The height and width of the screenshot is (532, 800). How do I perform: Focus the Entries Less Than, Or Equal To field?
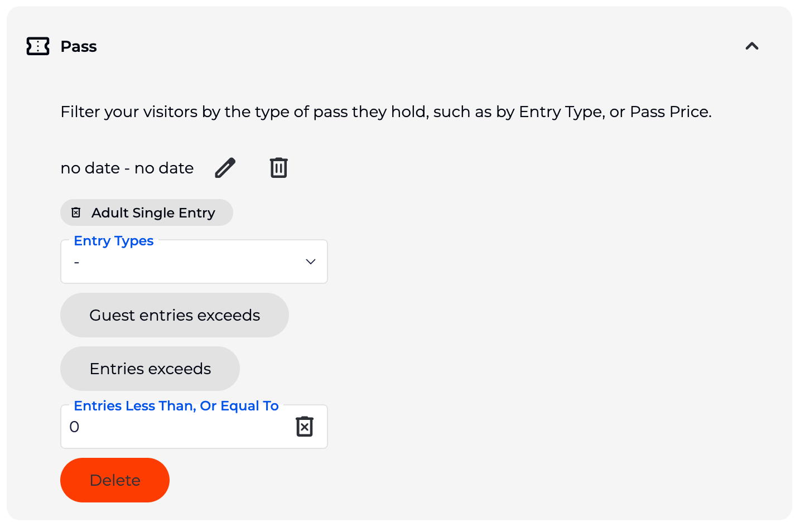click(x=179, y=427)
